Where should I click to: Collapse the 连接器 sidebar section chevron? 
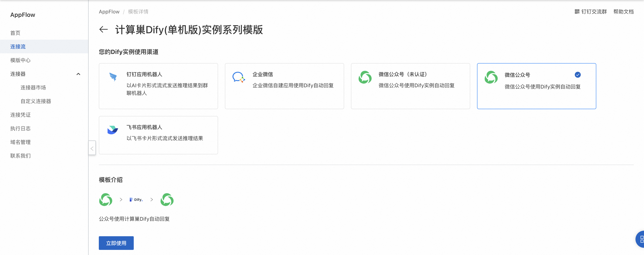click(x=78, y=74)
